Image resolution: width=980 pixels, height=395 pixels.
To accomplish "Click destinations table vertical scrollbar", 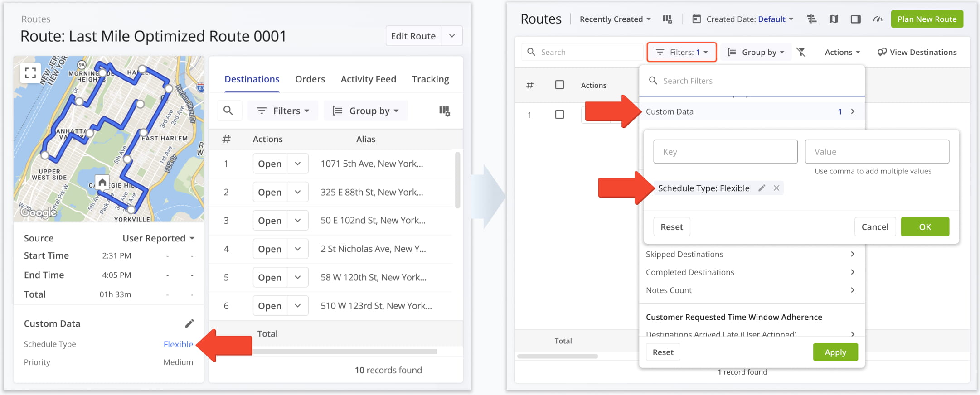I will [x=457, y=180].
